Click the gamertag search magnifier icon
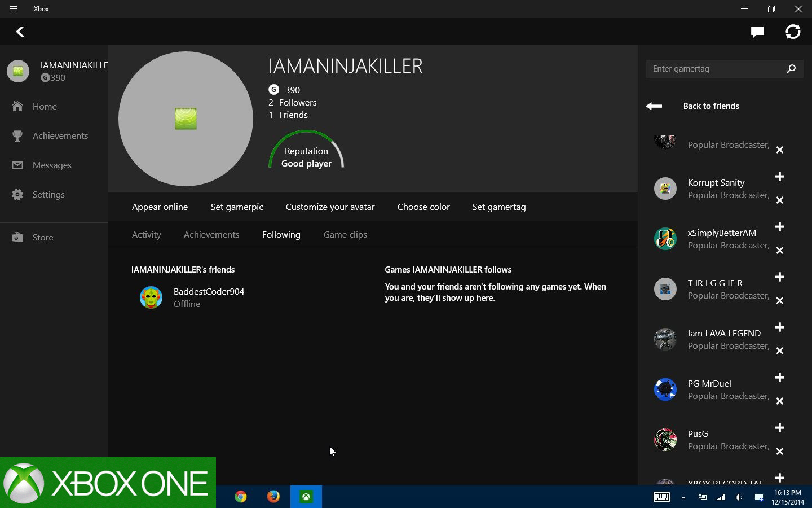This screenshot has height=508, width=812. click(x=791, y=69)
